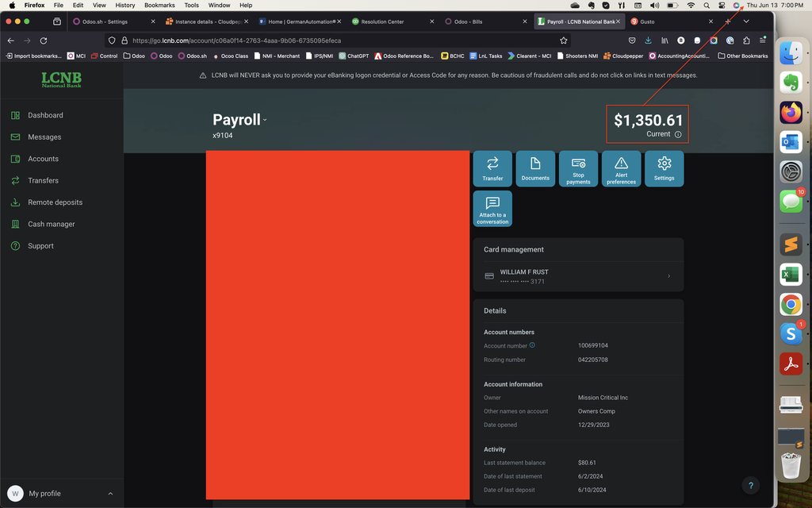Expand the Payroll account dropdown
The width and height of the screenshot is (812, 508).
(265, 121)
